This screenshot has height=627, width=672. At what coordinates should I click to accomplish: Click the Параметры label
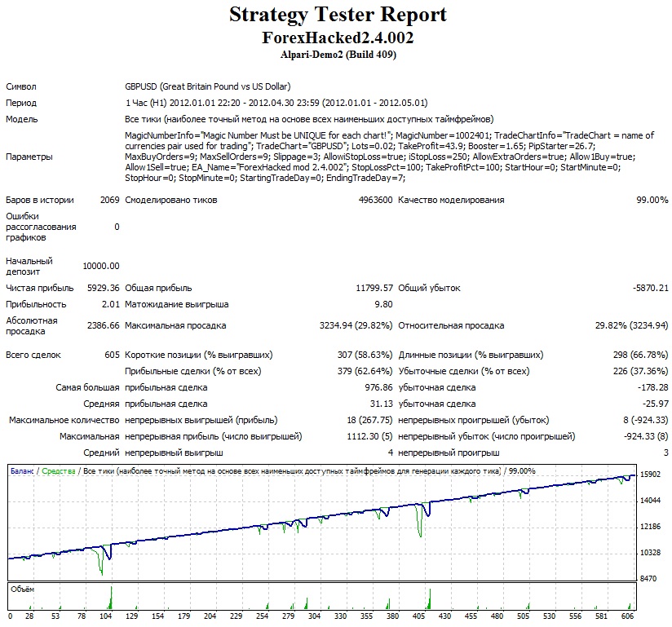click(29, 157)
